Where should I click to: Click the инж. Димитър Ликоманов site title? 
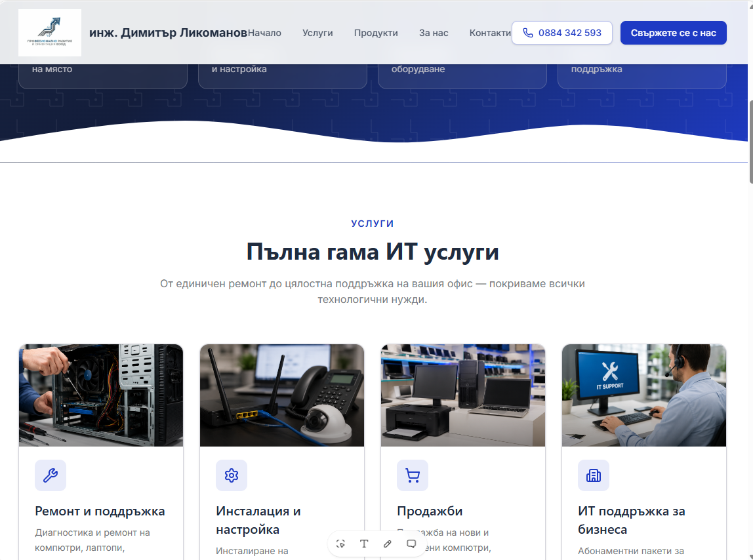click(168, 33)
